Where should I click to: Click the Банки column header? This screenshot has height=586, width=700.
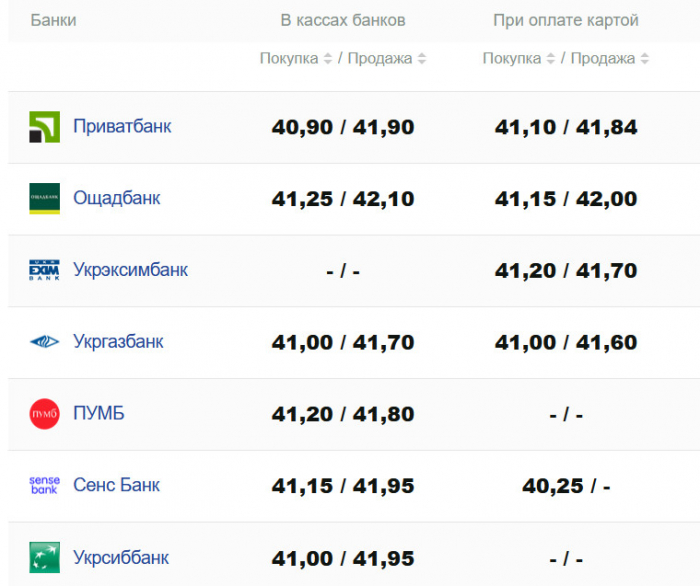click(x=53, y=20)
